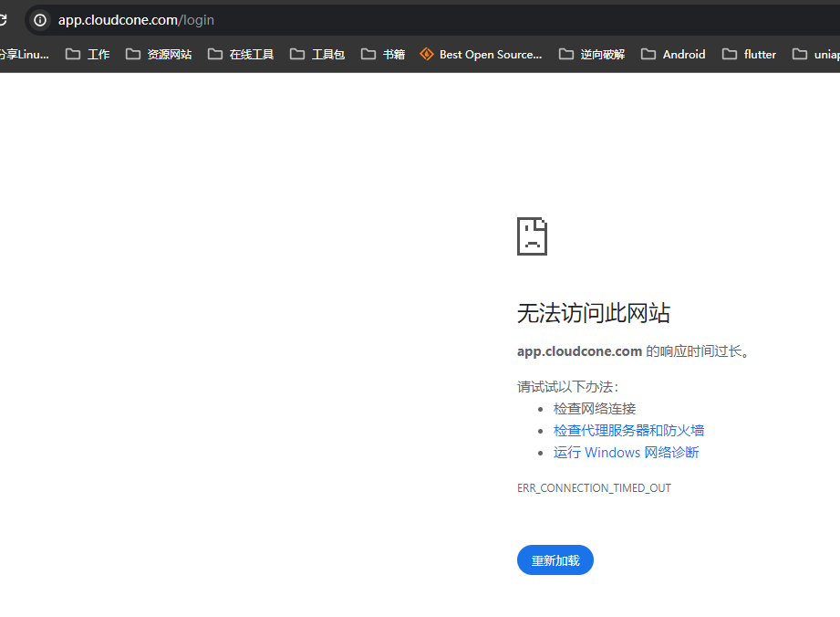
Task: Click the reload icon beside the address bar
Action: [3, 20]
